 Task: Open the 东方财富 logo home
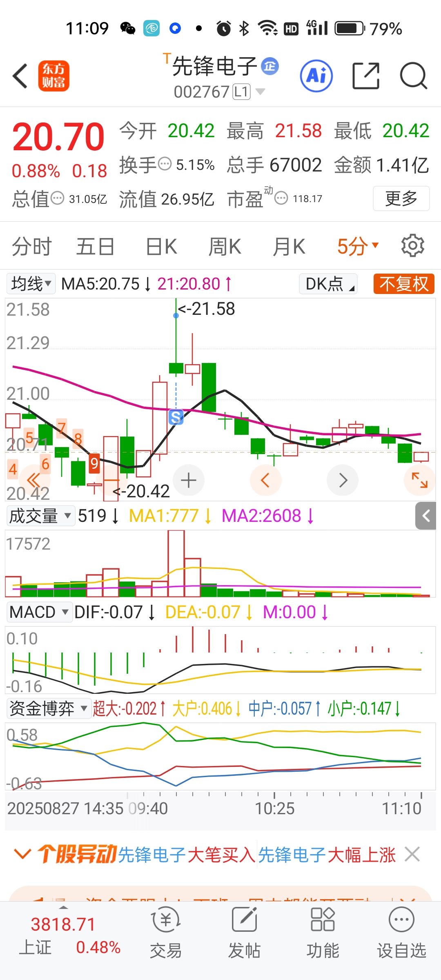coord(54,76)
